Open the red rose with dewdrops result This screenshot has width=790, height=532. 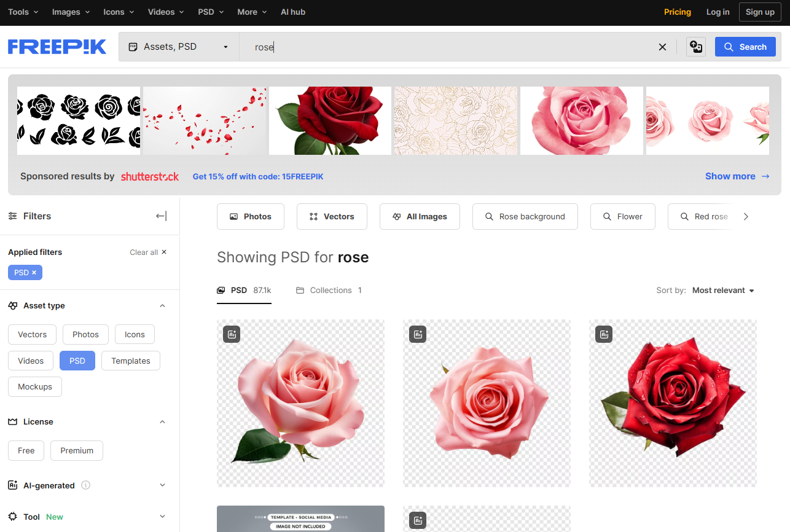pyautogui.click(x=673, y=403)
